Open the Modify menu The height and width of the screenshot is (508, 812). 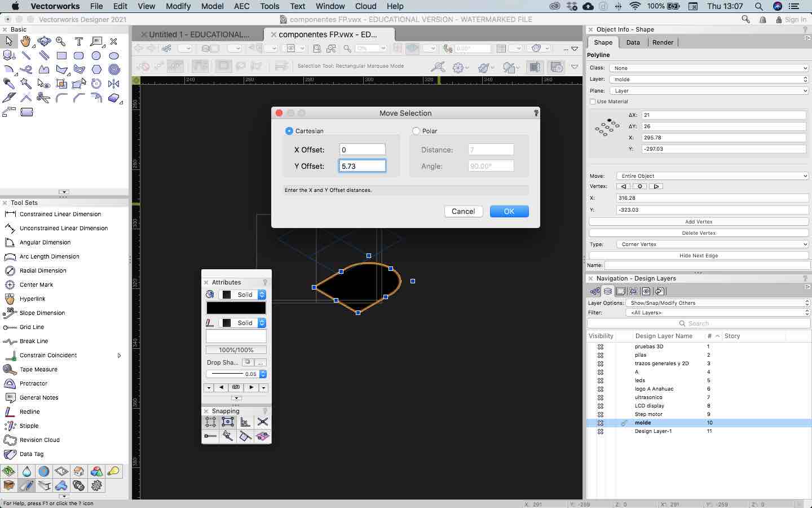(178, 6)
